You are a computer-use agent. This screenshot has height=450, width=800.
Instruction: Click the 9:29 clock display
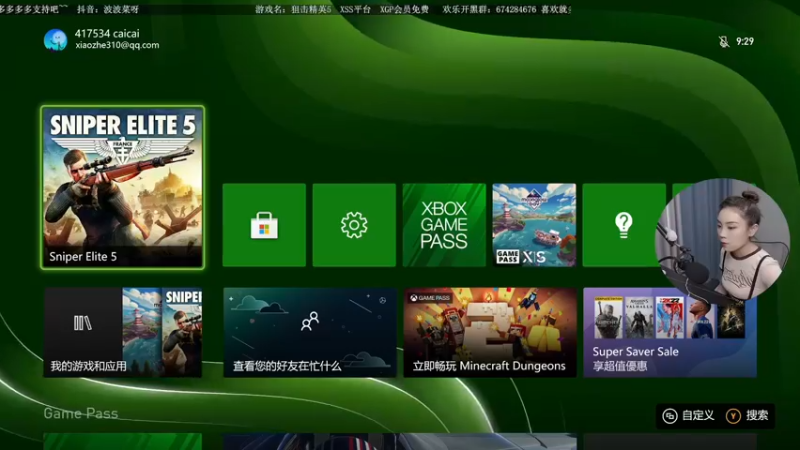click(745, 41)
